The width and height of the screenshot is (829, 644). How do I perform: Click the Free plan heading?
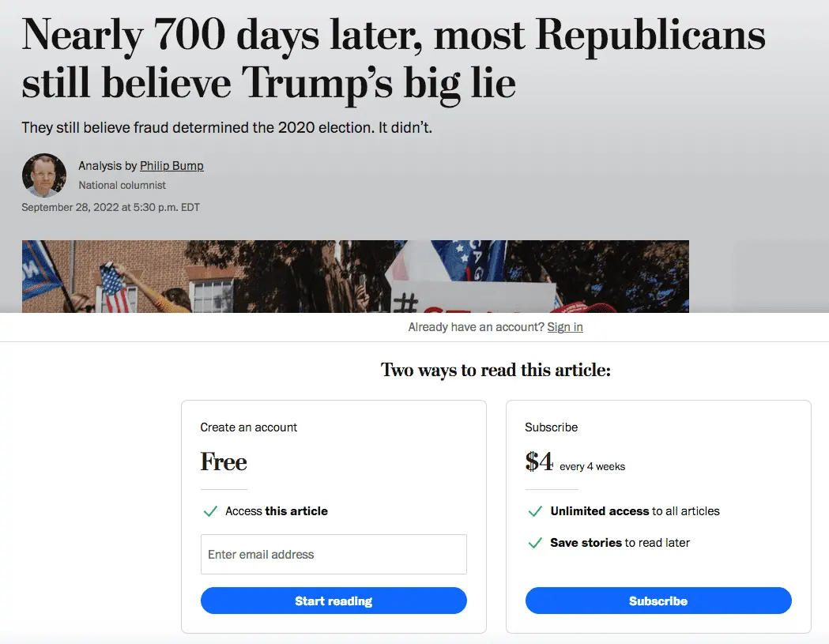coord(224,462)
